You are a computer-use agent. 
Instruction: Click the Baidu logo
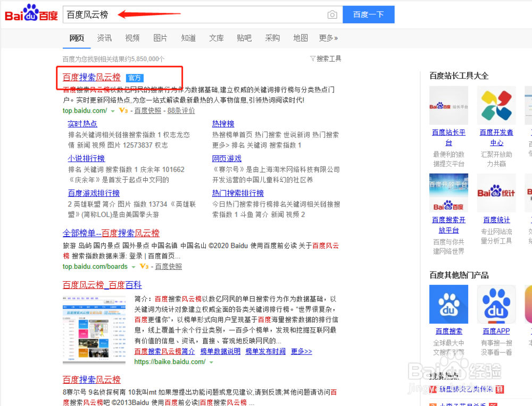point(31,13)
